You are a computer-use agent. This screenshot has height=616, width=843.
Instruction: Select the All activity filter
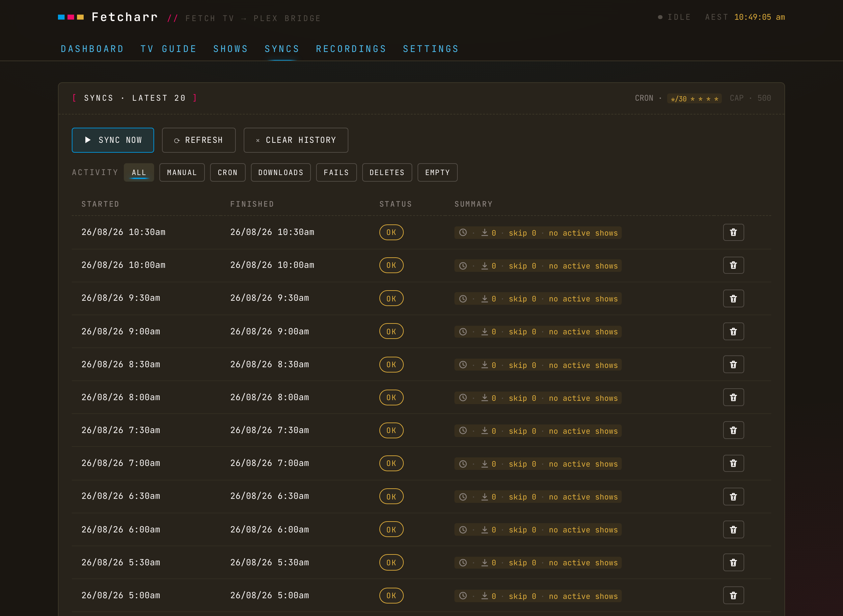coord(139,172)
